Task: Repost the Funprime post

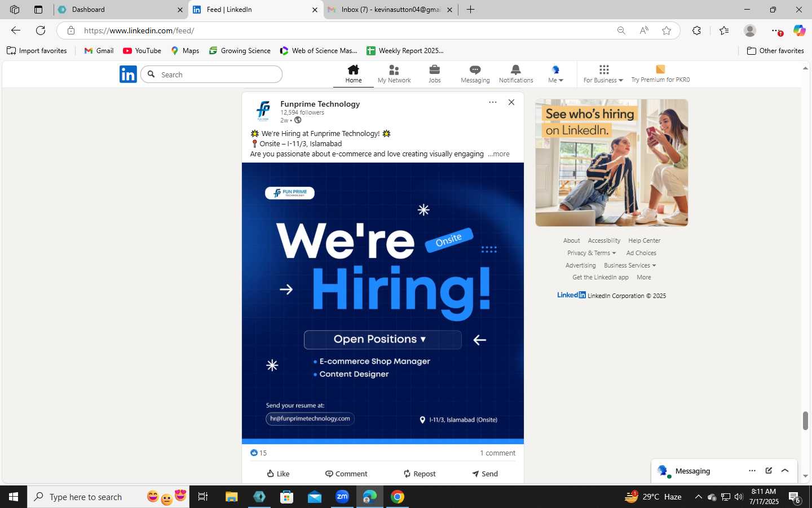Action: (420, 474)
